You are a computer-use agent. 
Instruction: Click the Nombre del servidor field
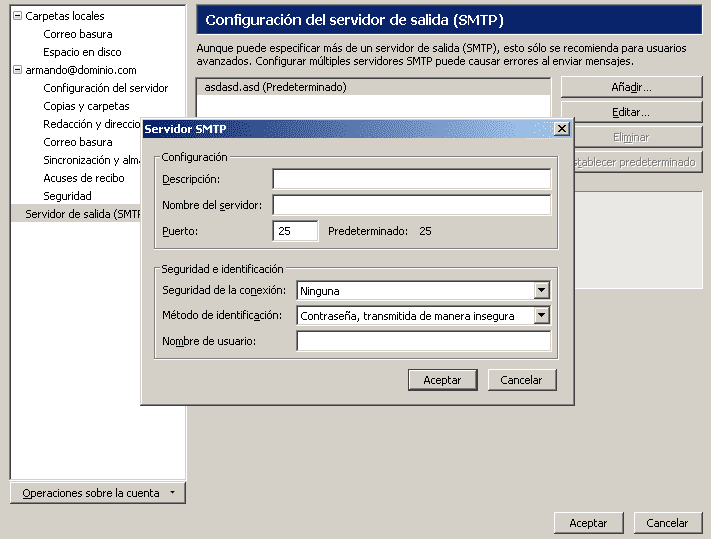(411, 205)
